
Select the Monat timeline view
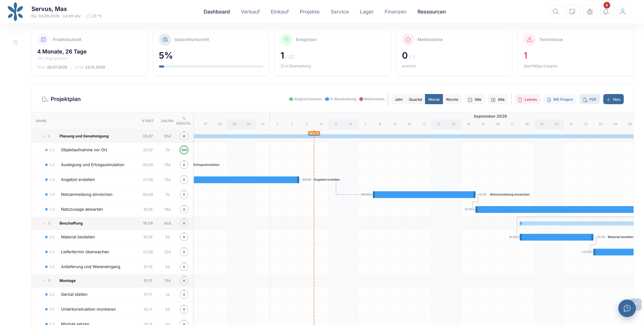(434, 100)
